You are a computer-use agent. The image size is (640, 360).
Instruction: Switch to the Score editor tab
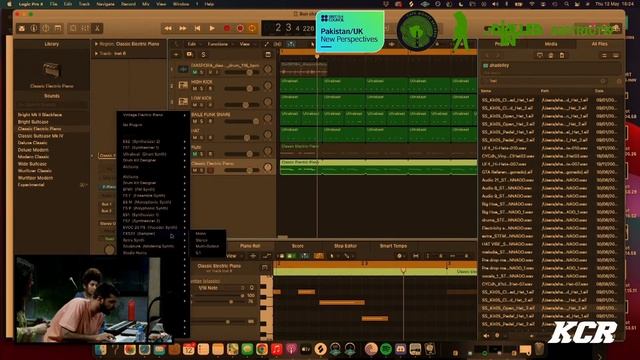(298, 246)
